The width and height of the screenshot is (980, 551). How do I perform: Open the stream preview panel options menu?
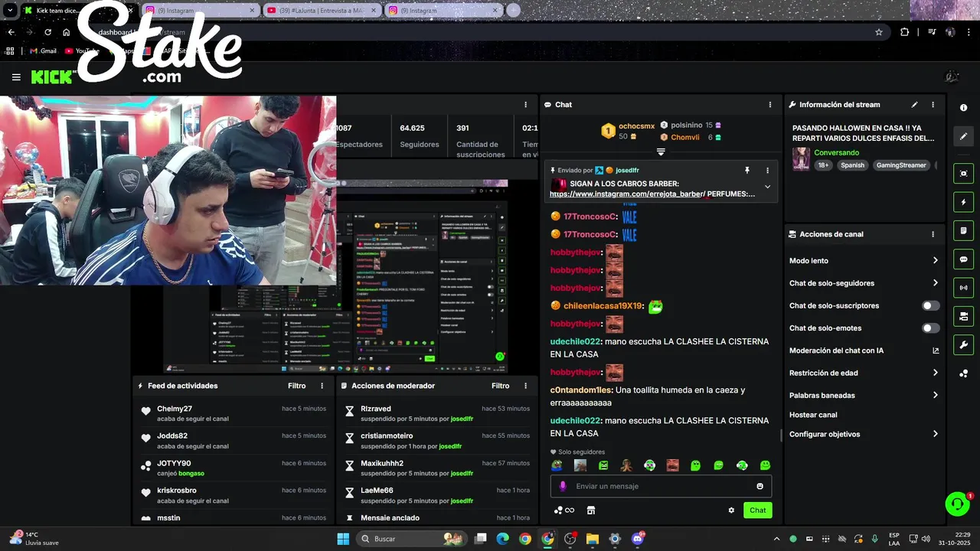tap(525, 105)
